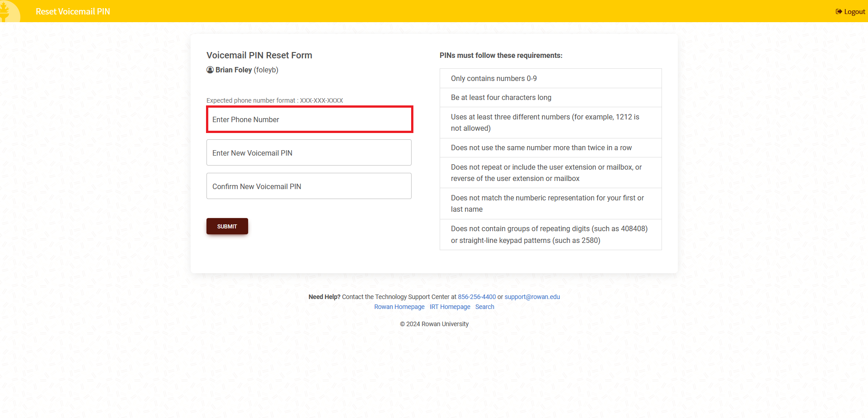
Task: Click the 856-256-4400 phone link
Action: click(x=476, y=297)
